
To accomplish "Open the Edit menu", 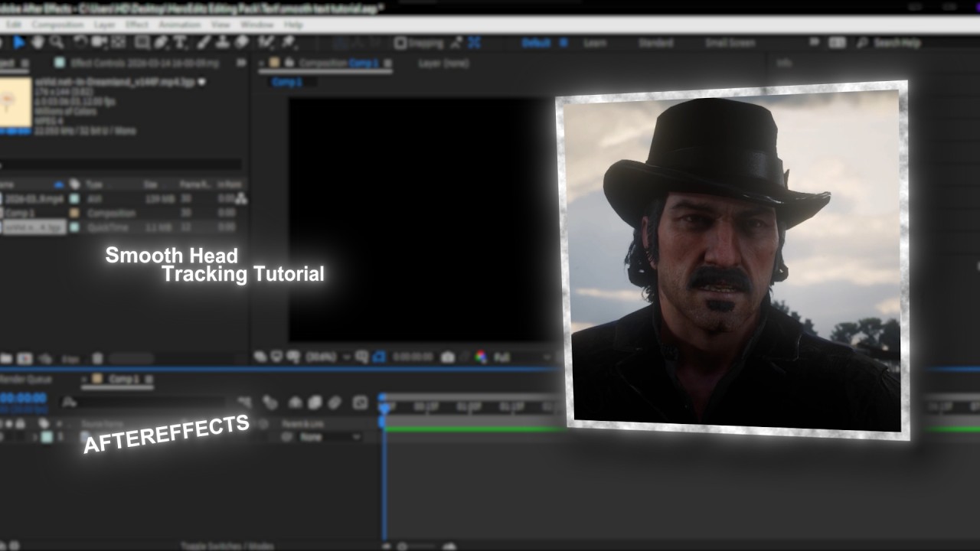I will 14,24.
